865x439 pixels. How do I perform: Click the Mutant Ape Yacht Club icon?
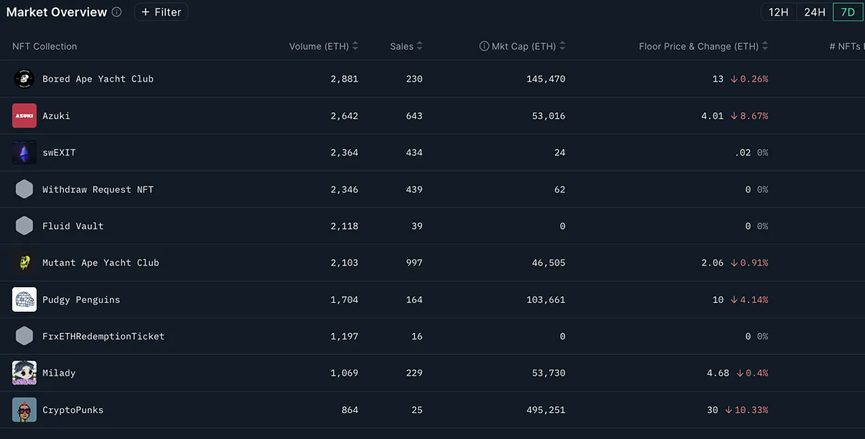click(x=24, y=263)
